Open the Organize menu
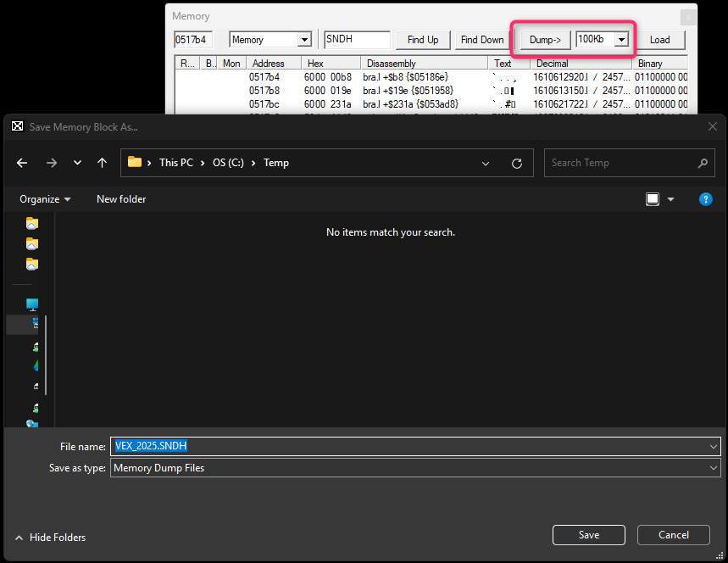 click(45, 199)
